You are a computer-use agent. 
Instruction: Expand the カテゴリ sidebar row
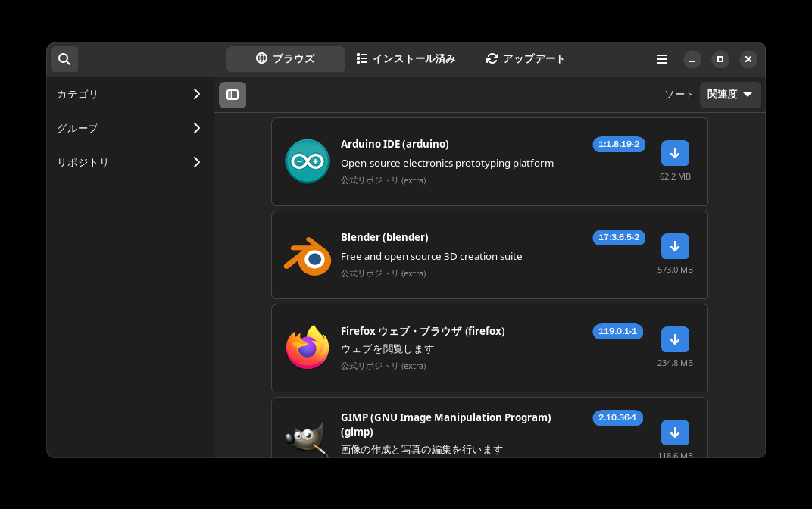click(129, 94)
